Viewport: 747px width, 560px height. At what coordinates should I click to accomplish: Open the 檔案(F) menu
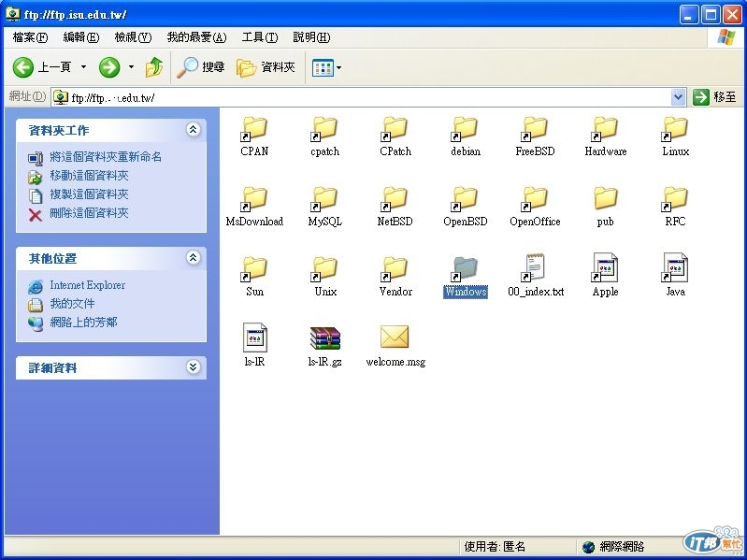[x=31, y=37]
